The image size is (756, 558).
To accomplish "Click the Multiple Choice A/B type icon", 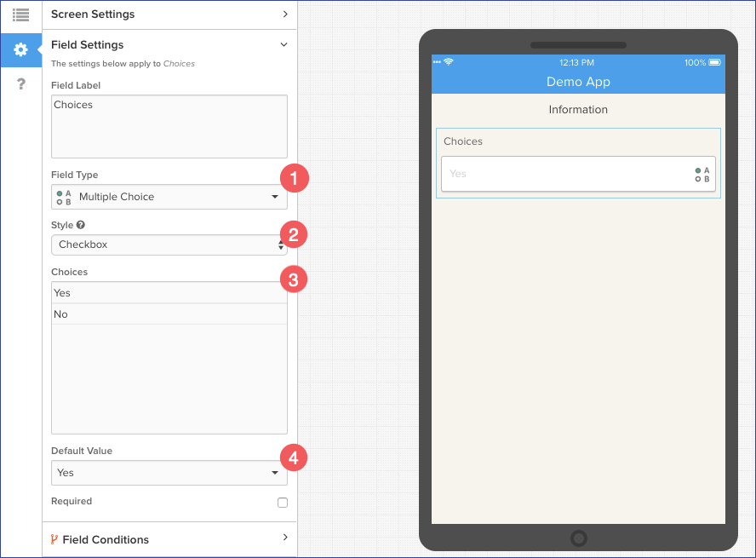I will 64,197.
